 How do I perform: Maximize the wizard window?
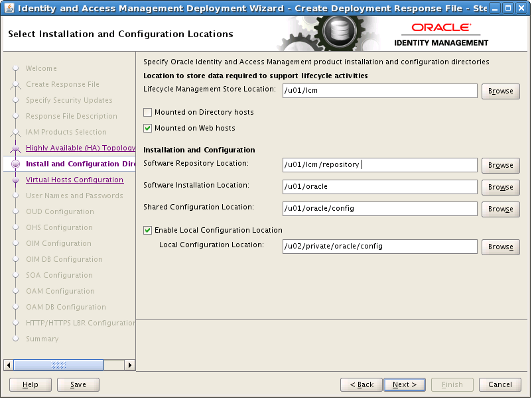[x=508, y=8]
